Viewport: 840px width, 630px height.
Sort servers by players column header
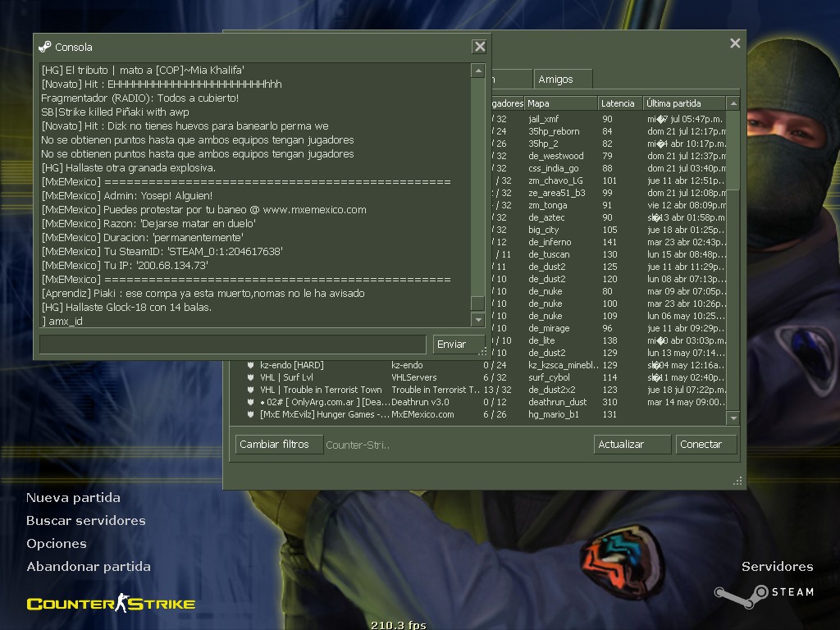pyautogui.click(x=507, y=103)
